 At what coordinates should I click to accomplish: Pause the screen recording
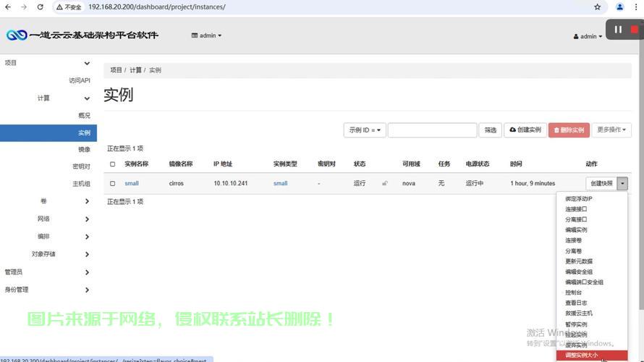(618, 30)
